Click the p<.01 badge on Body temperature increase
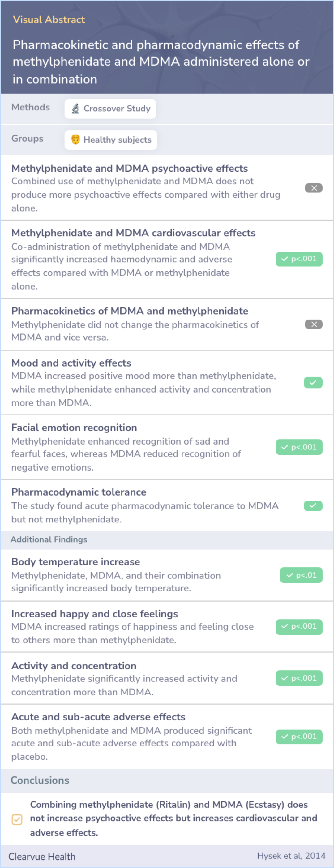Image resolution: width=334 pixels, height=868 pixels. pos(301,575)
